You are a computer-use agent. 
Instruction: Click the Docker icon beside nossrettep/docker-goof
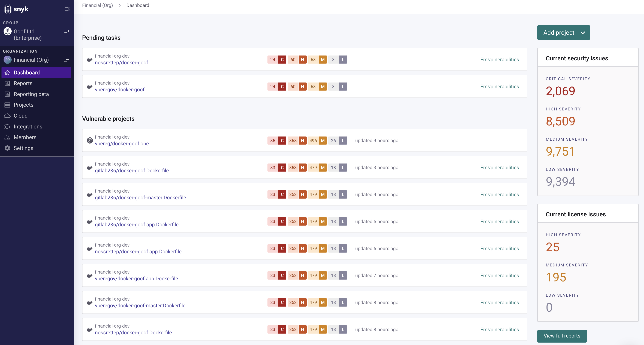(x=90, y=60)
